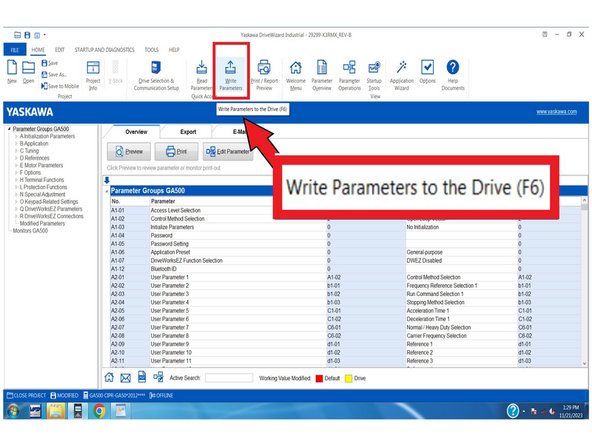The image size is (592, 444).
Task: Click the home icon in the bottom toolbar
Action: click(x=109, y=377)
